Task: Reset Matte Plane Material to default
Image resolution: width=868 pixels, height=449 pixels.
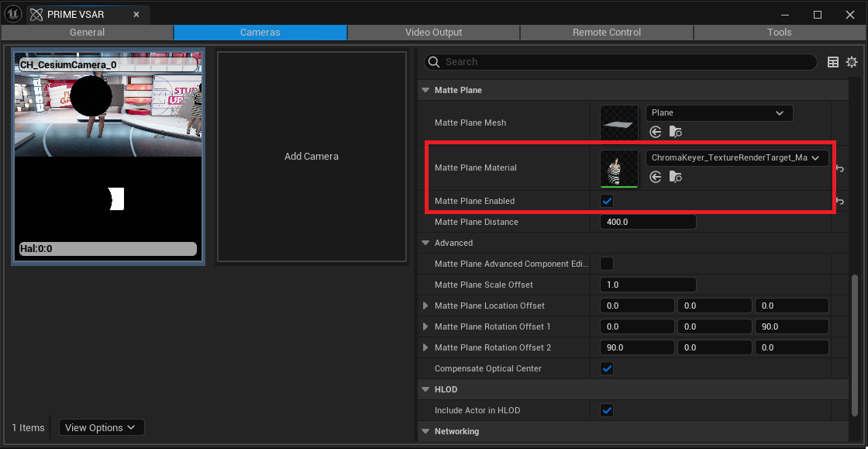Action: tap(840, 169)
